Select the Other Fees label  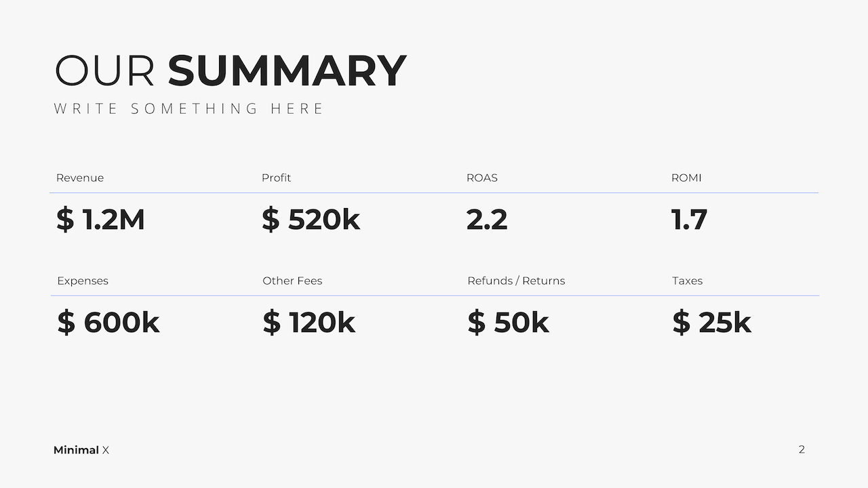[x=292, y=281]
